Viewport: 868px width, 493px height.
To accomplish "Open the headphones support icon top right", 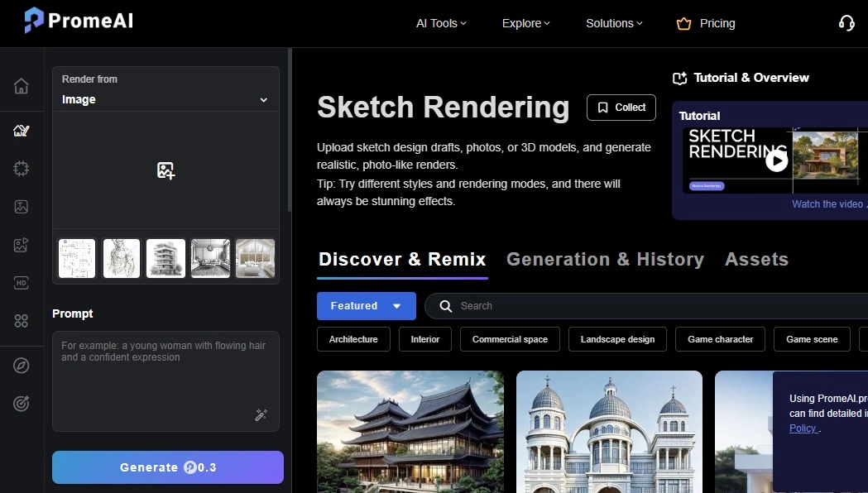I will tap(846, 22).
